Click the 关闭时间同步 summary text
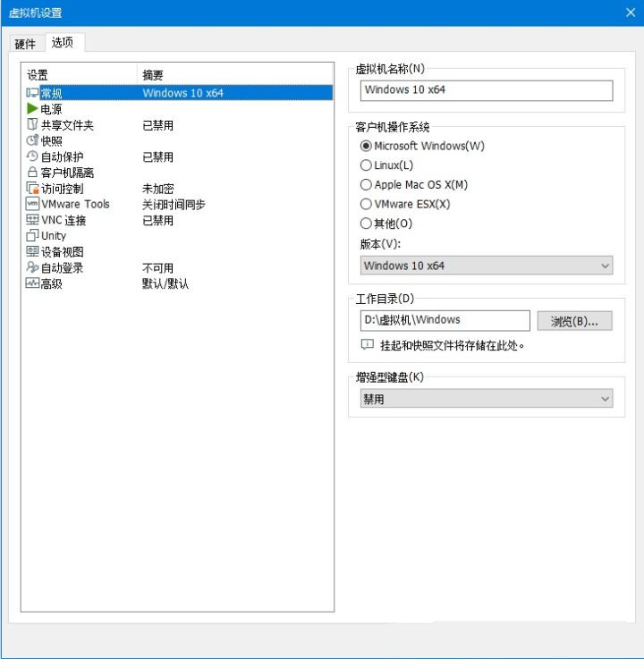 174,205
